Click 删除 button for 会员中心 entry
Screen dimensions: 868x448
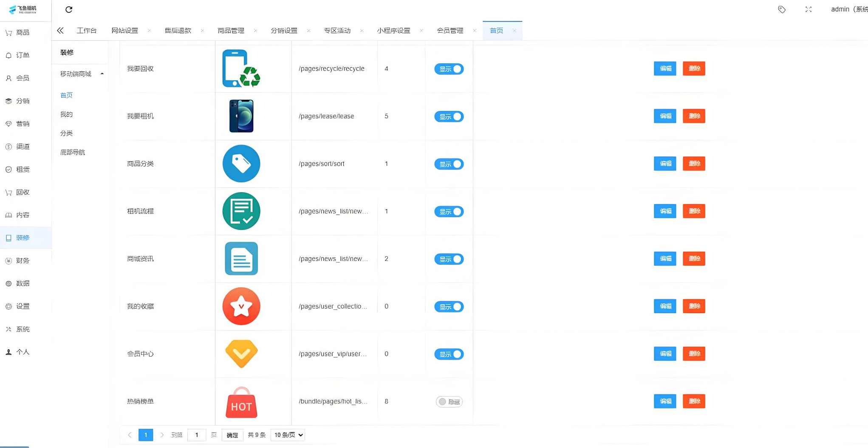(x=693, y=354)
